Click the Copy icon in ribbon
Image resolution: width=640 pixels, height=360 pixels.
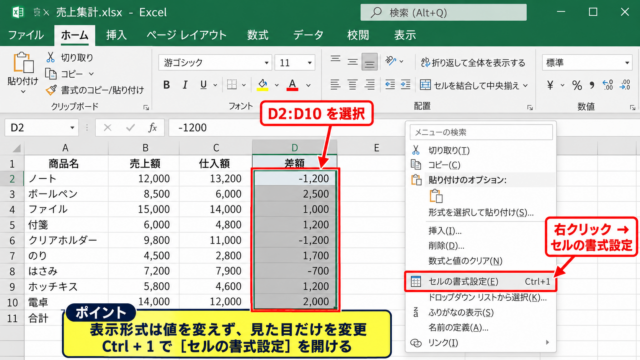51,74
